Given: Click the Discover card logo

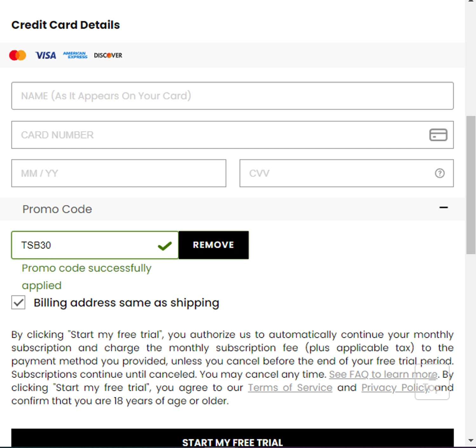Looking at the screenshot, I should pyautogui.click(x=108, y=55).
